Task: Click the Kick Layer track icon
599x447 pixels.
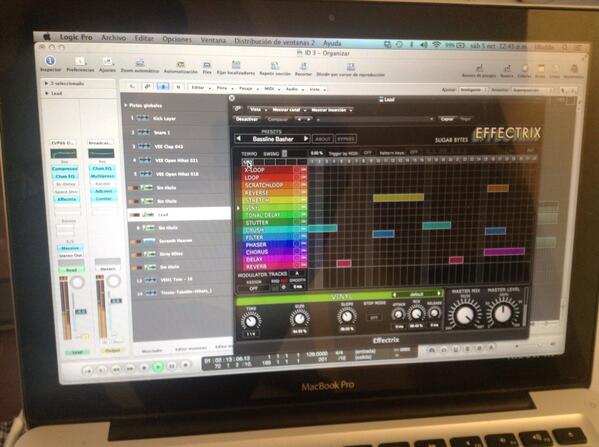Action: pos(143,118)
